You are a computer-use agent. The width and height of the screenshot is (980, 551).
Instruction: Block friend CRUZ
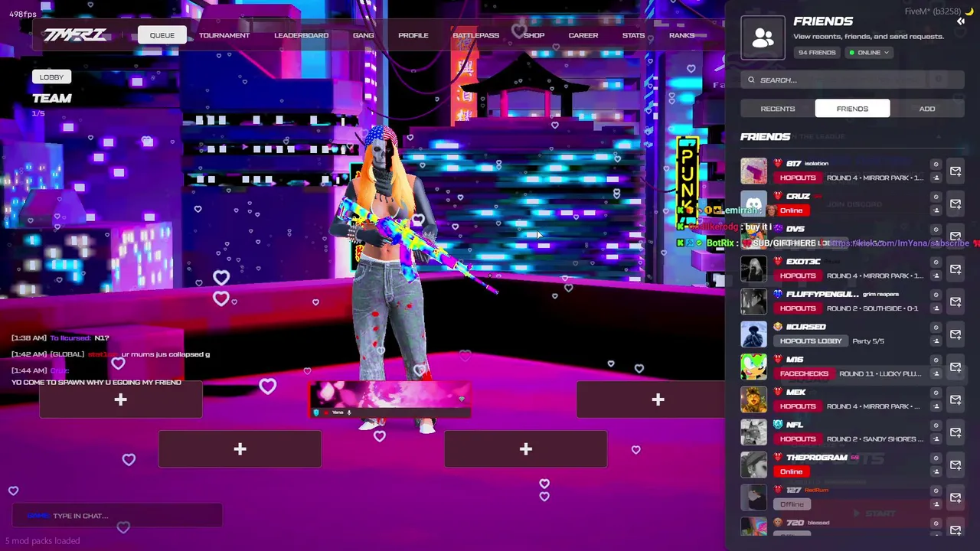pos(936,197)
